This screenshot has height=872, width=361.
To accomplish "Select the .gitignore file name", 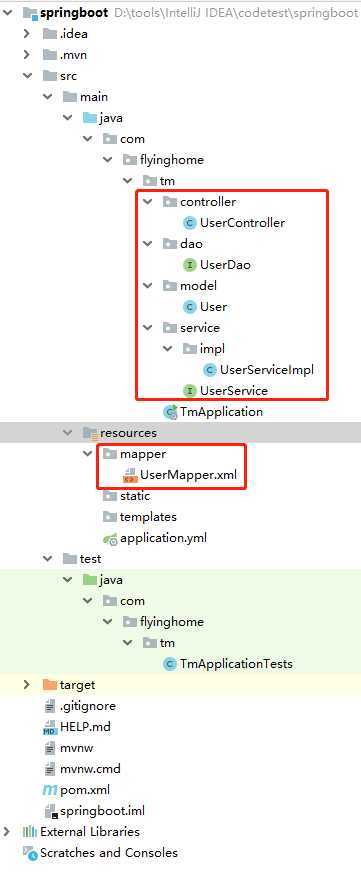I will pos(88,706).
